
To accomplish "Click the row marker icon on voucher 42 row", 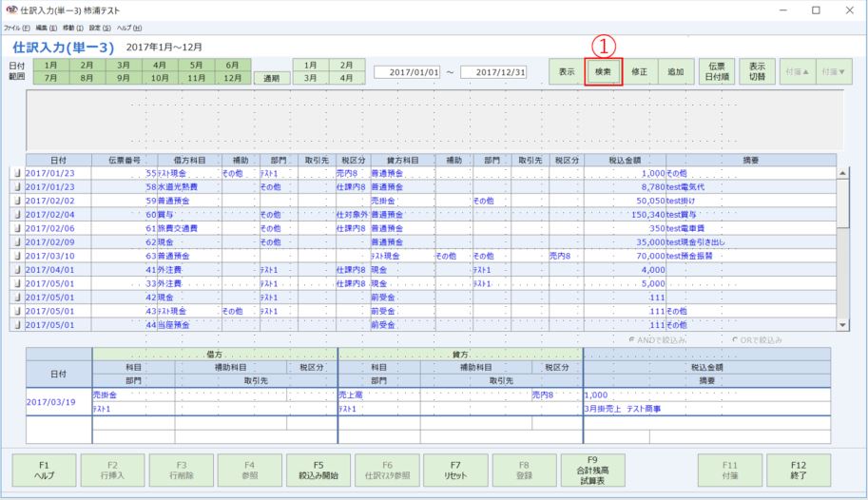I will [x=18, y=298].
